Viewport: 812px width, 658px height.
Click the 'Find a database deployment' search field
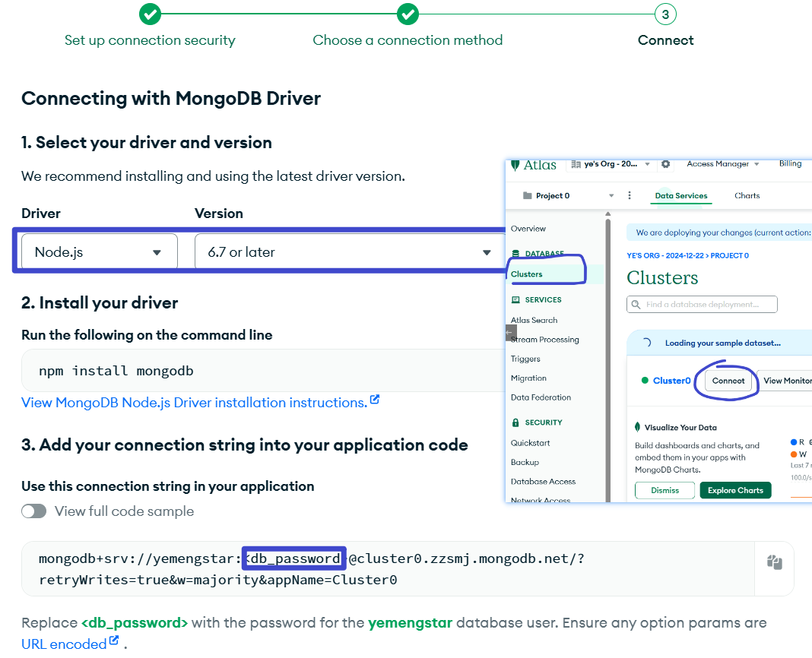709,305
